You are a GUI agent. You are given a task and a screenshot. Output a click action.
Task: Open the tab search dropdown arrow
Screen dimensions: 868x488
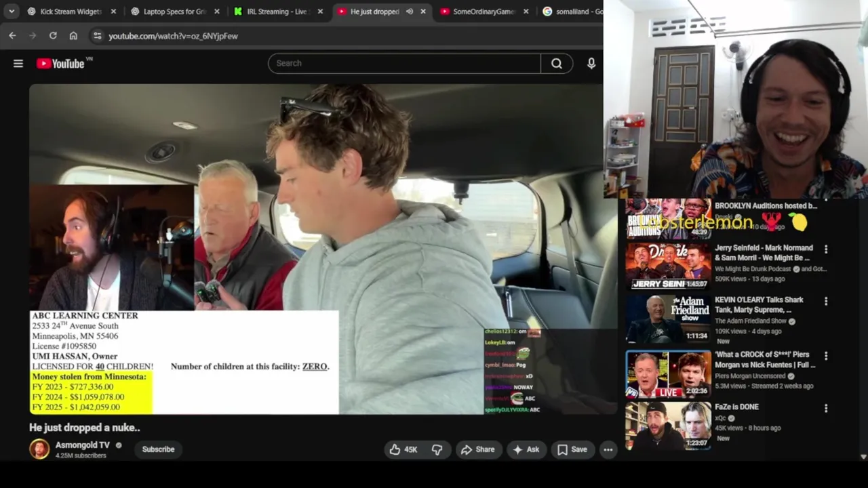pyautogui.click(x=12, y=12)
